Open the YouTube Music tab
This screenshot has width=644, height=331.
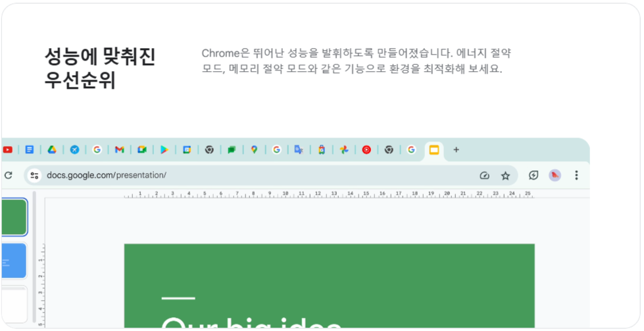(x=366, y=150)
